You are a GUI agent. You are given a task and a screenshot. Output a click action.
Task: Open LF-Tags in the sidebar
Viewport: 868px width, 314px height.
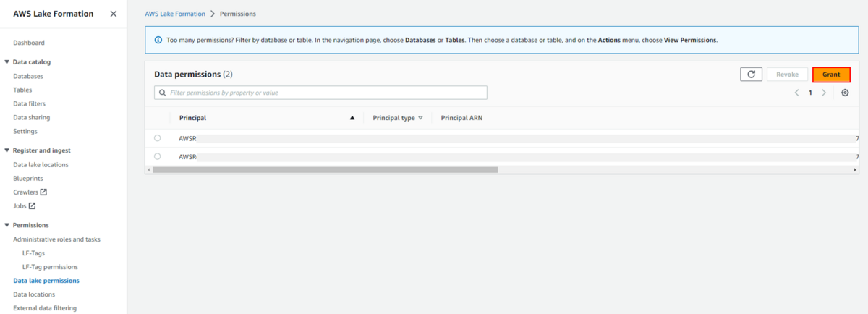tap(34, 253)
